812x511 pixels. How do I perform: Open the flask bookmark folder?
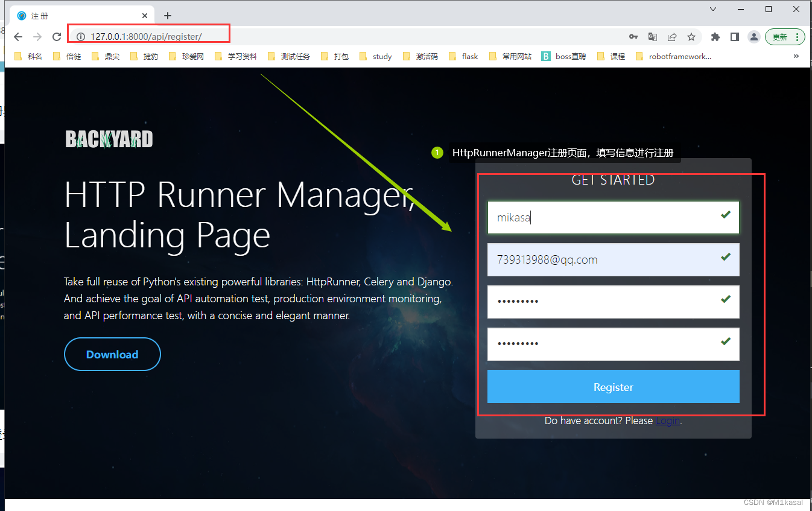pyautogui.click(x=464, y=56)
